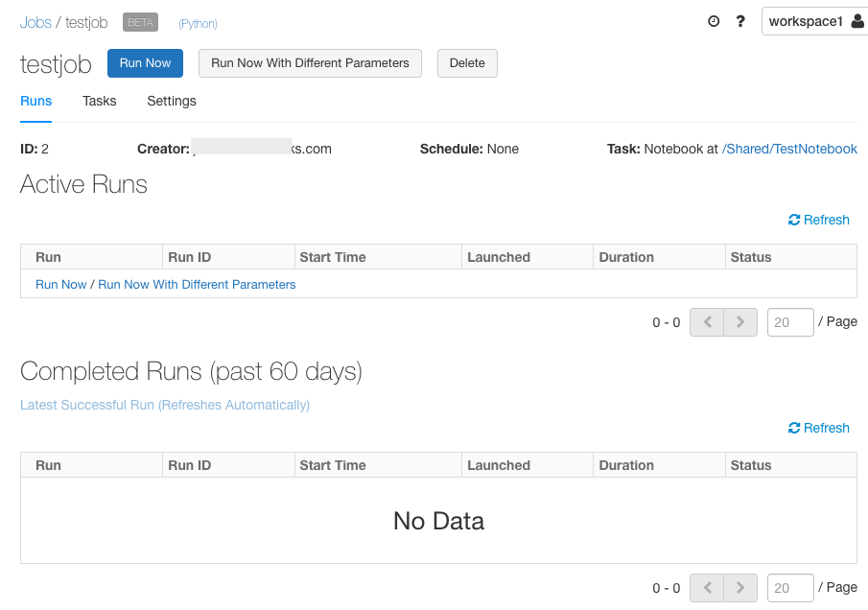Click the user profile icon
868x610 pixels.
pyautogui.click(x=857, y=21)
